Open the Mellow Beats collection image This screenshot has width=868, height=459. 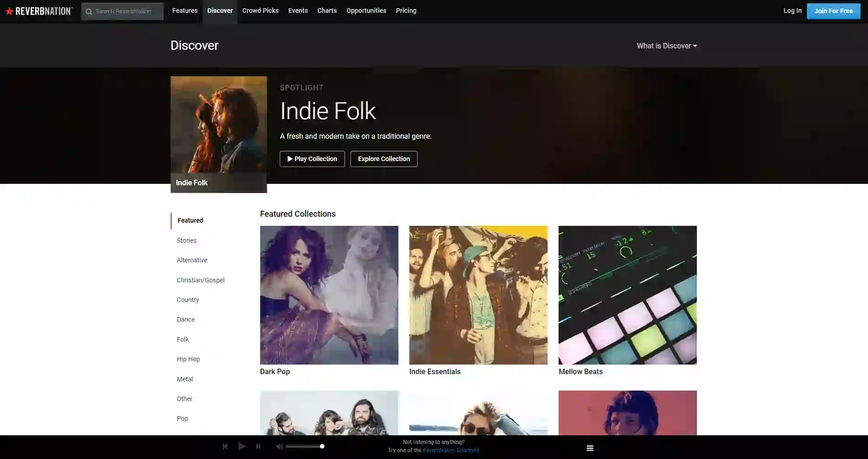tap(627, 295)
